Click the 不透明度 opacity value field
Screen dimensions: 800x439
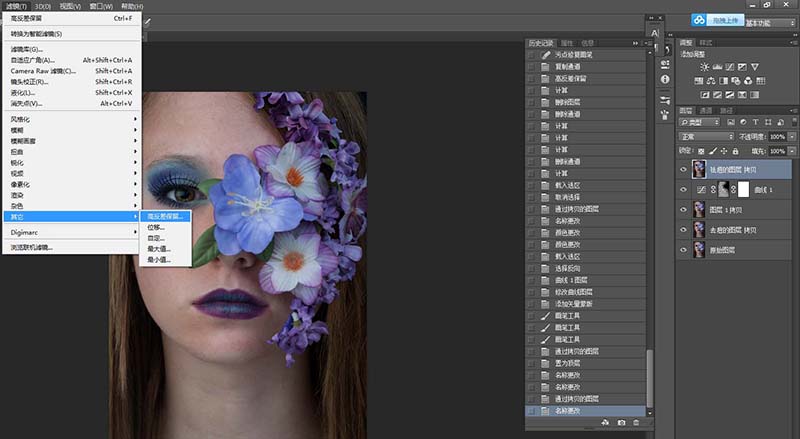776,136
